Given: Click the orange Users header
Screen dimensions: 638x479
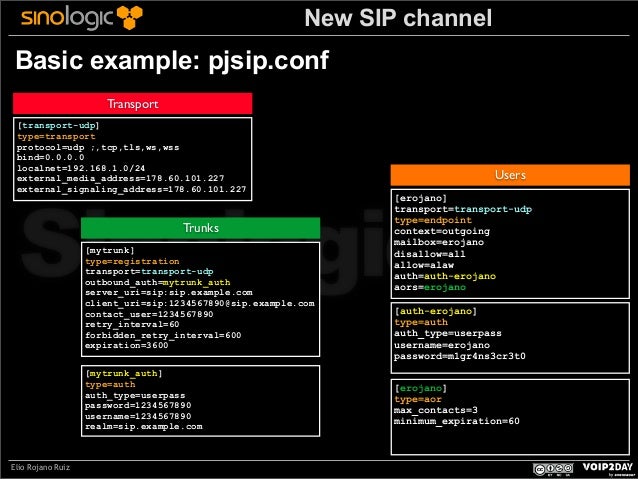Looking at the screenshot, I should [x=510, y=175].
